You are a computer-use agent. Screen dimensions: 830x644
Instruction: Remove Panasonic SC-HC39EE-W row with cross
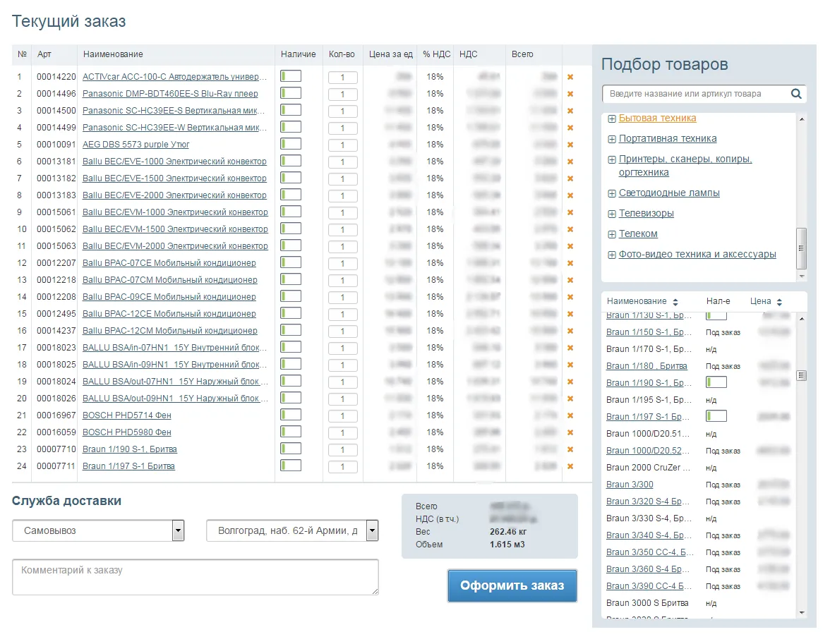click(x=570, y=128)
